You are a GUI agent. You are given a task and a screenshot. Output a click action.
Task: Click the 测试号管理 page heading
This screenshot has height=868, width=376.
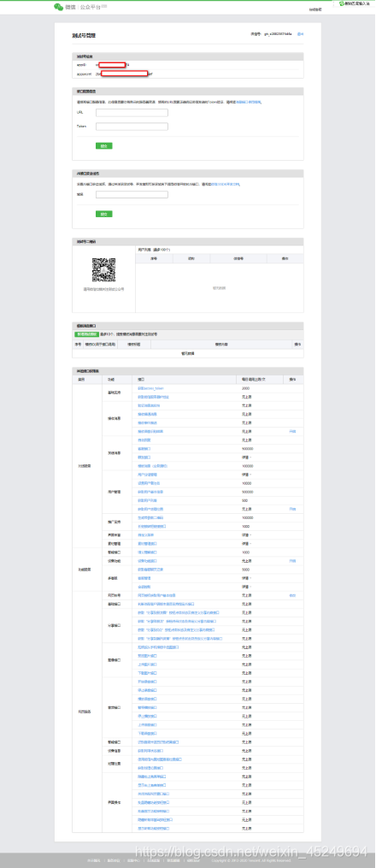(x=84, y=35)
